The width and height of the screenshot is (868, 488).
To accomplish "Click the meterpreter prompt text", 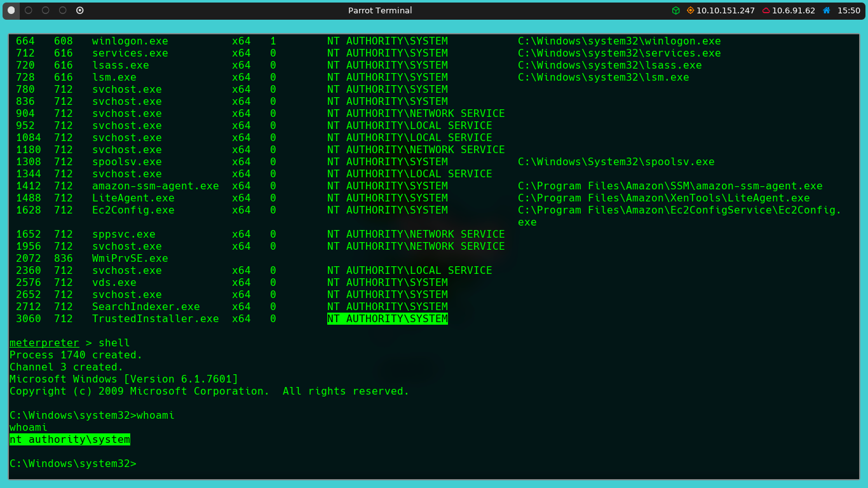I will (44, 343).
